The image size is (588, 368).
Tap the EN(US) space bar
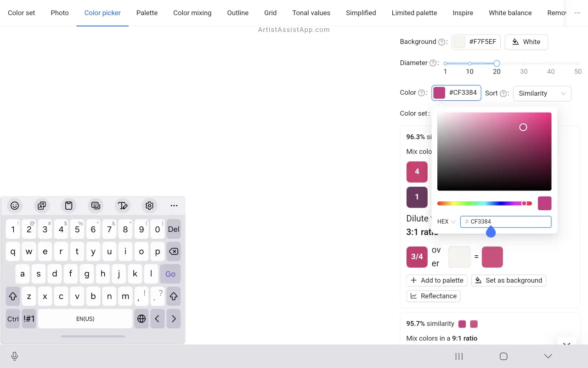click(85, 319)
